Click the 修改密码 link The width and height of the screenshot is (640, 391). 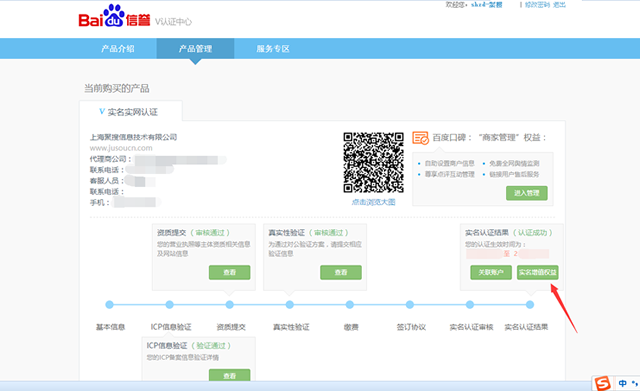537,5
